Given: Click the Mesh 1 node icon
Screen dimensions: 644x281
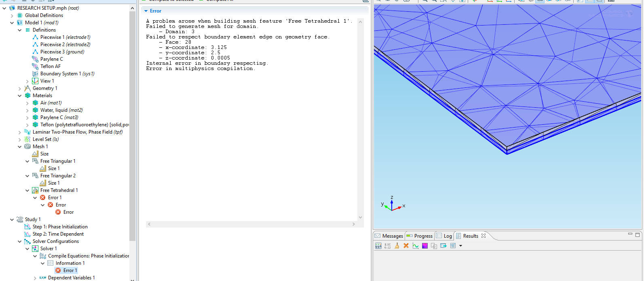Looking at the screenshot, I should [x=27, y=147].
